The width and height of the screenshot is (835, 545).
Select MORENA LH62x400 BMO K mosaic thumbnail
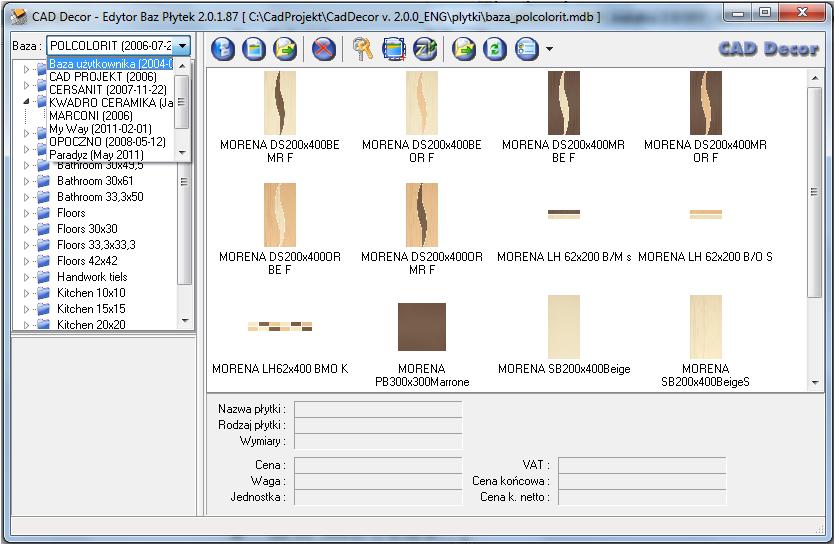pos(280,326)
